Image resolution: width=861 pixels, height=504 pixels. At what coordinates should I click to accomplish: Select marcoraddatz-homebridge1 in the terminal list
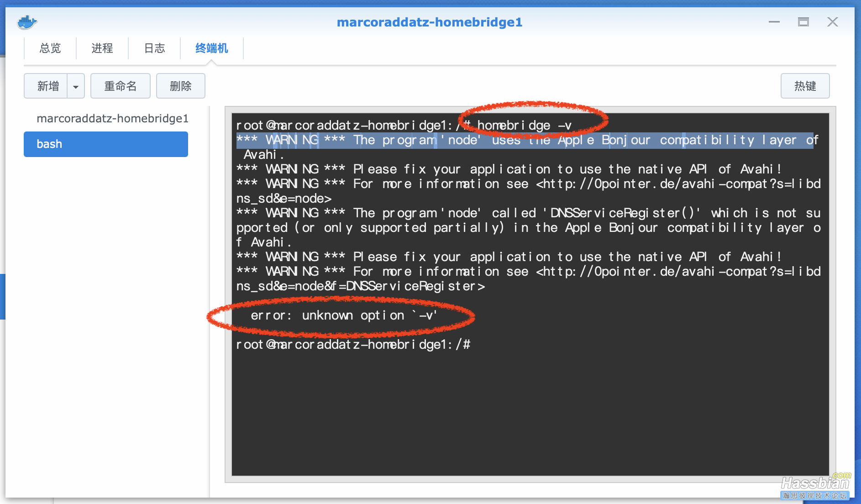[112, 119]
